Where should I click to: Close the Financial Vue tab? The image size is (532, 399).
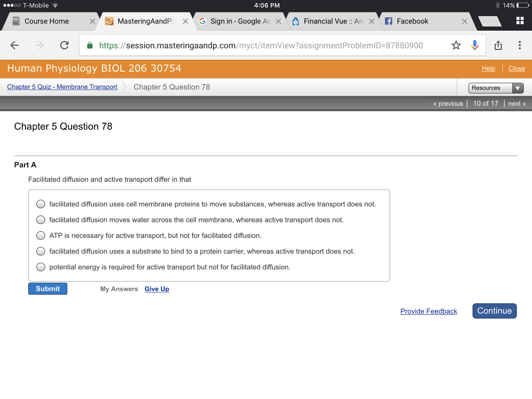pyautogui.click(x=371, y=21)
